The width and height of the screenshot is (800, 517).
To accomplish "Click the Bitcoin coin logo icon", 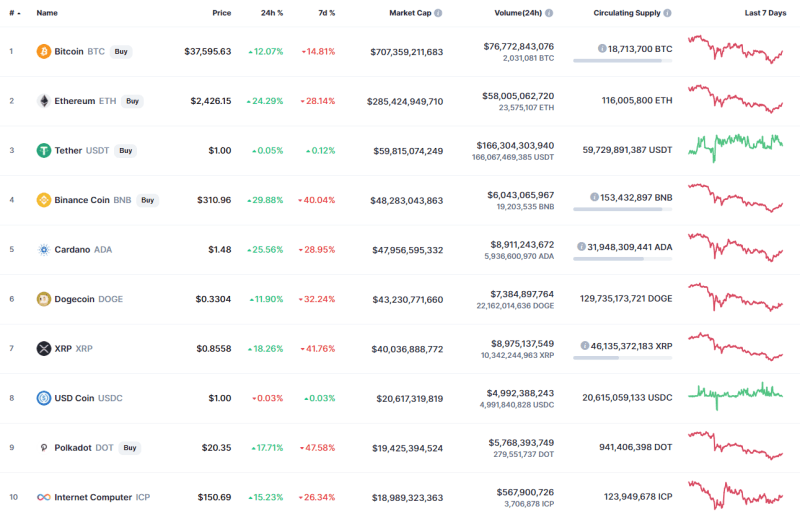I will 44,51.
